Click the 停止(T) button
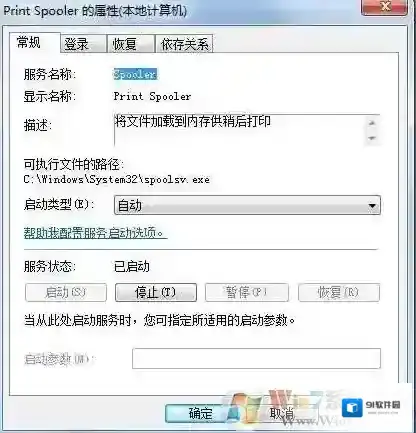 [x=156, y=292]
